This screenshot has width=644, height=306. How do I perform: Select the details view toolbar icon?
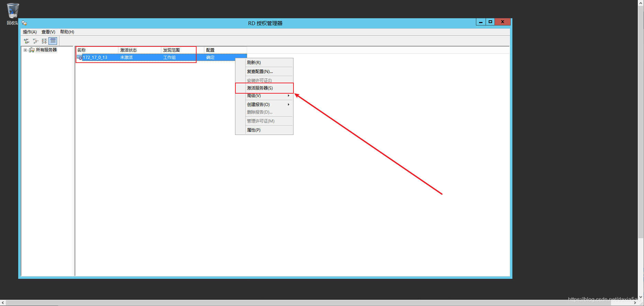(x=53, y=41)
